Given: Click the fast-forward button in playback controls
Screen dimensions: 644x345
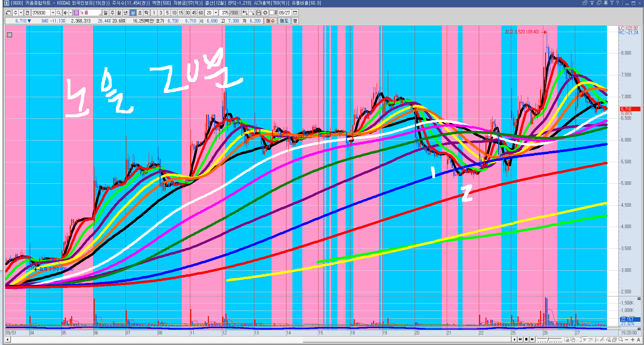Looking at the screenshot, I should click(x=532, y=339).
